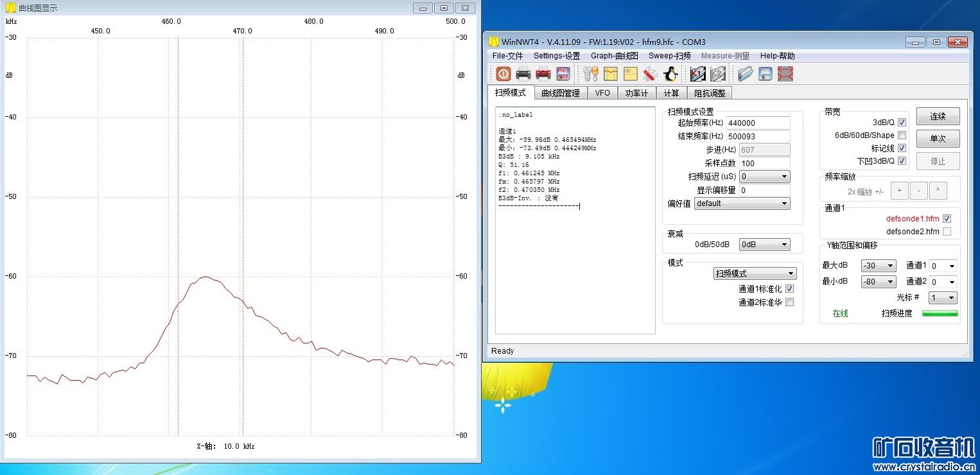
Task: Open settings via wrench and screwdriver icon
Action: pyautogui.click(x=591, y=74)
